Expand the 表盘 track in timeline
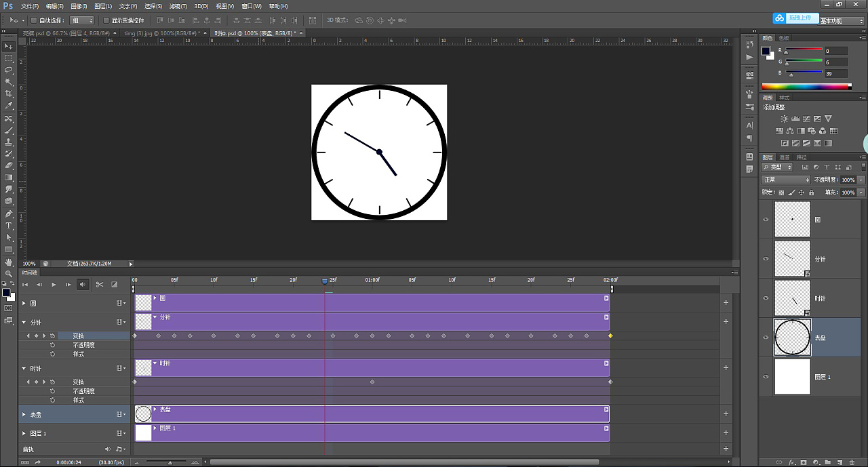Image resolution: width=868 pixels, height=467 pixels. pos(24,414)
